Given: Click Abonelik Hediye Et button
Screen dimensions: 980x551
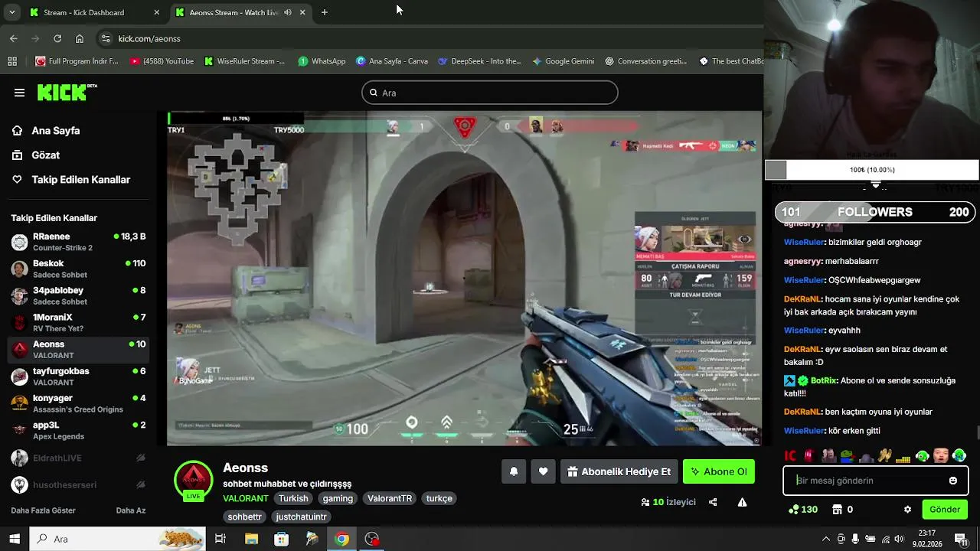Looking at the screenshot, I should click(x=619, y=471).
